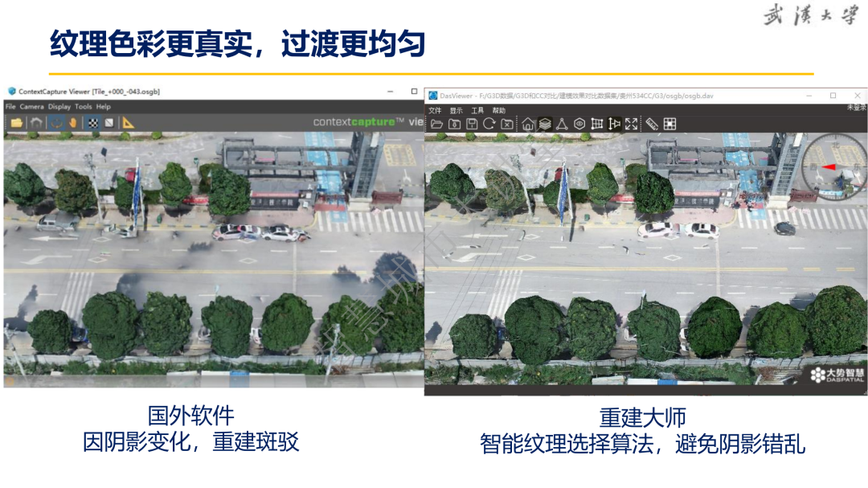
Task: Open File menu in ContextCapture Viewer
Action: click(10, 106)
